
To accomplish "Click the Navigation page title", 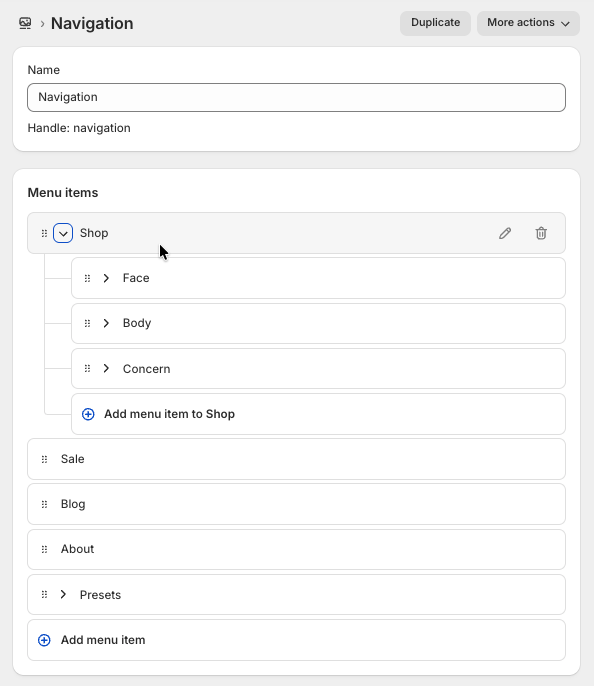I will [92, 24].
